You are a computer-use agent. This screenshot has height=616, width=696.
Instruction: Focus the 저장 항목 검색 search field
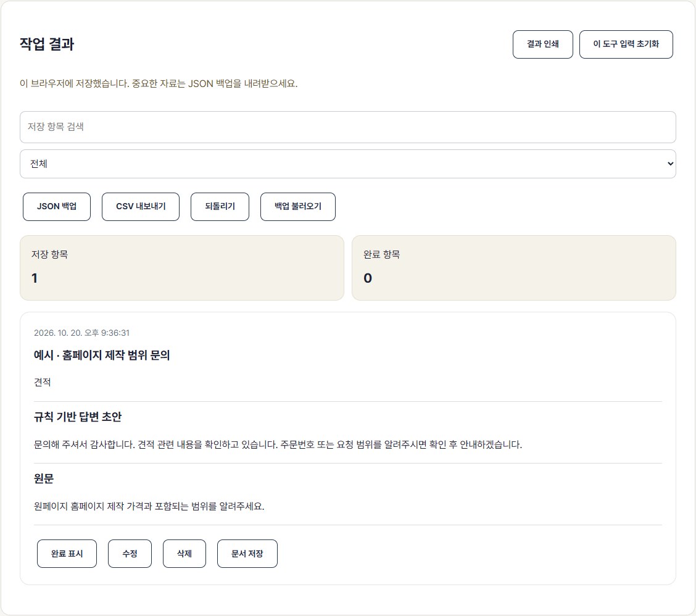(347, 127)
